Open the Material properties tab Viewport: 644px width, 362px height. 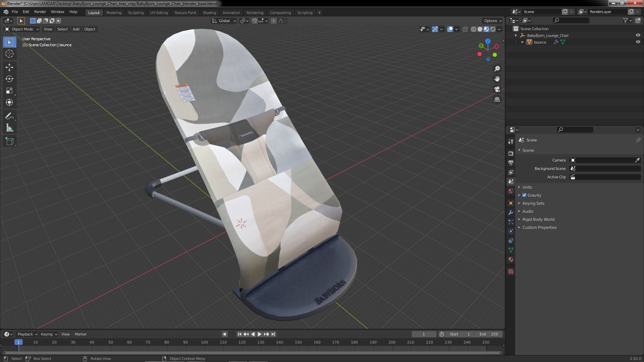511,259
